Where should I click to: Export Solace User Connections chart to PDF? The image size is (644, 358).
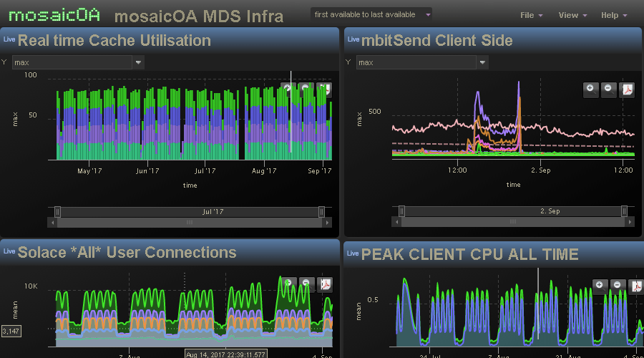325,284
